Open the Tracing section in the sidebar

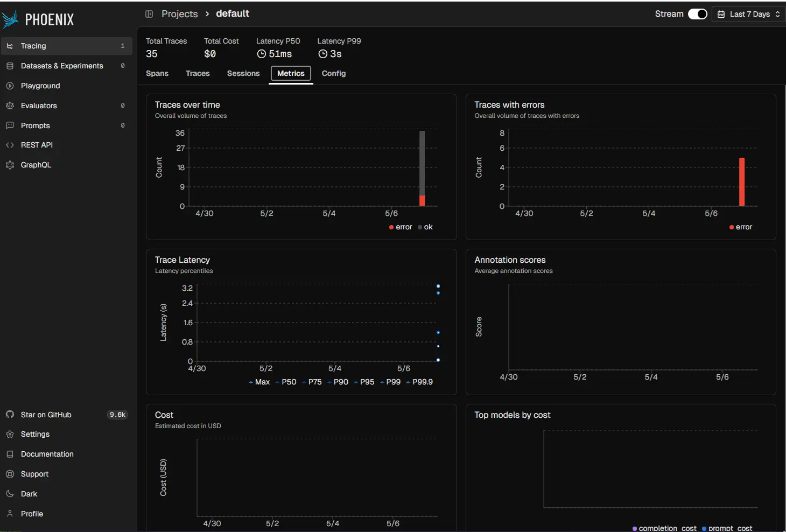pyautogui.click(x=66, y=46)
